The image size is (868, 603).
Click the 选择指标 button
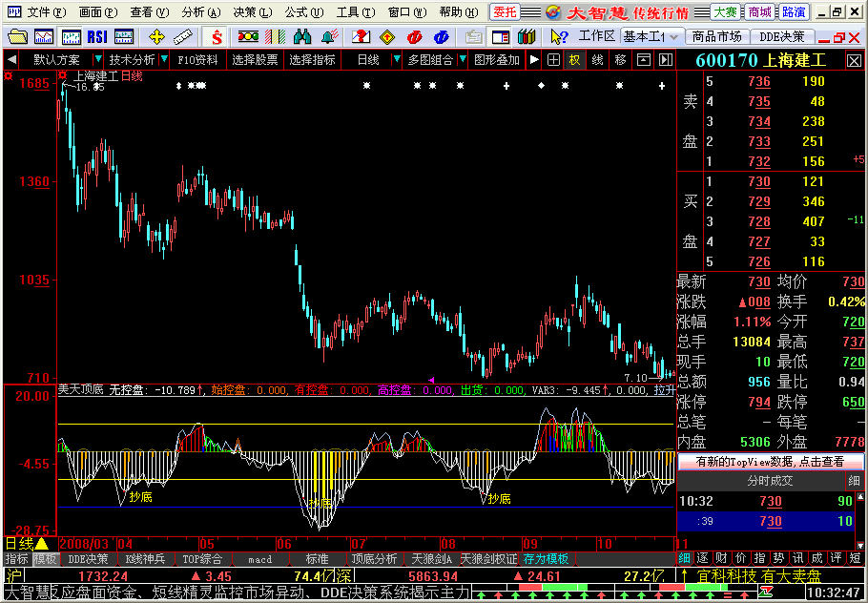pos(312,60)
